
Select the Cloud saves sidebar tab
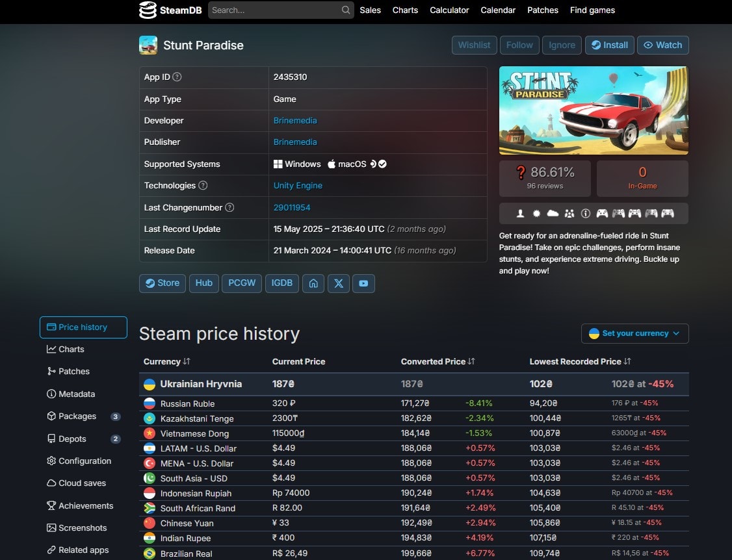(83, 483)
